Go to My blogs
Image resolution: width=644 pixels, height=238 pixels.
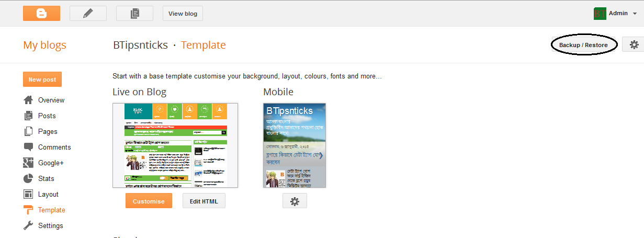[x=44, y=45]
